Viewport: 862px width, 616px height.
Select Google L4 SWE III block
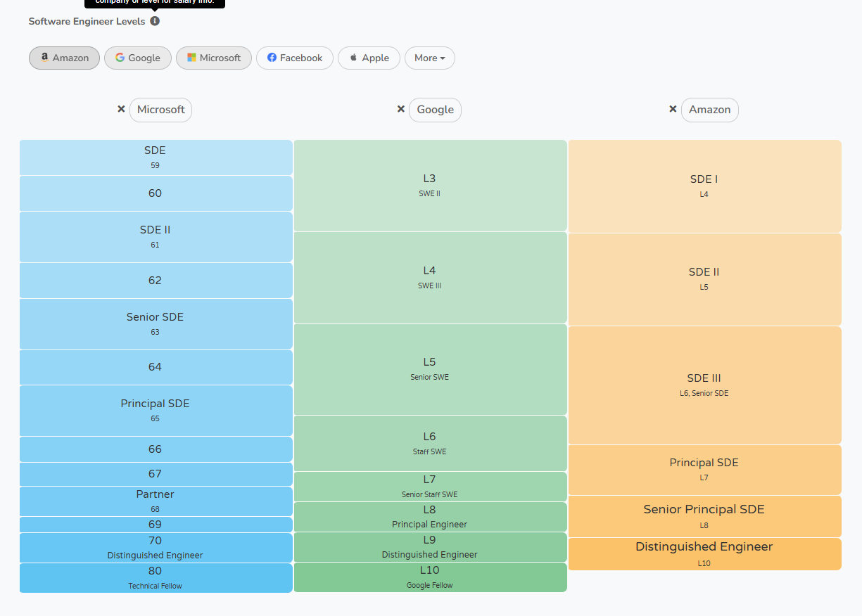[430, 278]
